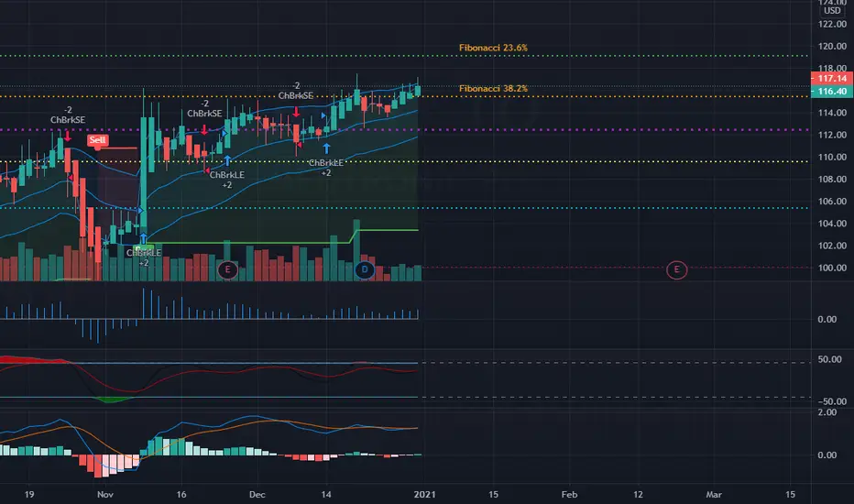Click the 12 date label on the time axis

pyautogui.click(x=638, y=495)
